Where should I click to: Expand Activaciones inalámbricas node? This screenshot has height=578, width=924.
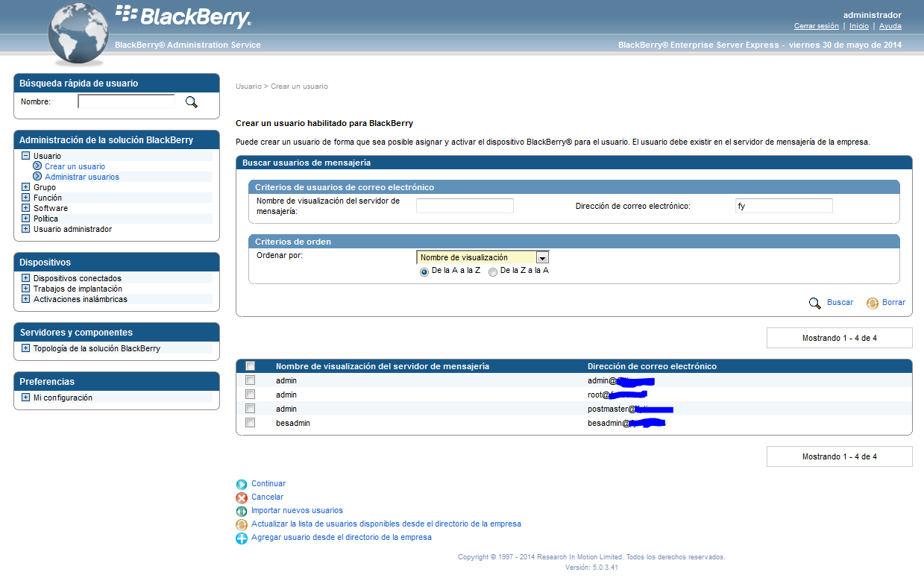coord(25,299)
